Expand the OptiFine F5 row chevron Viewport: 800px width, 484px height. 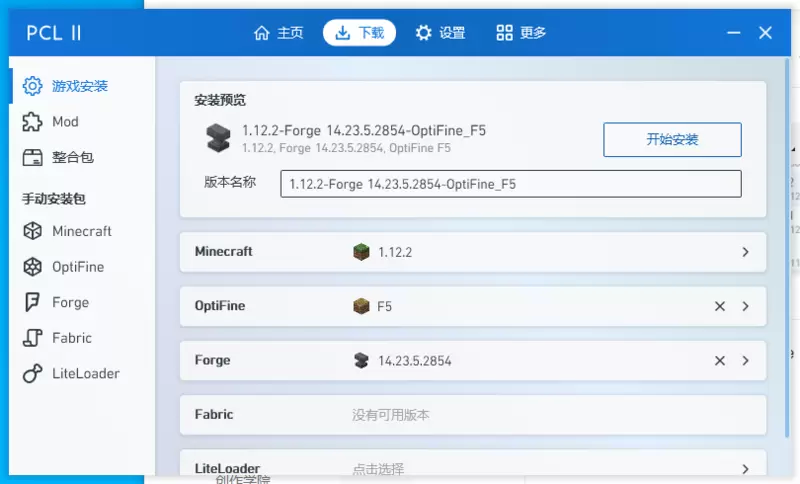tap(745, 306)
